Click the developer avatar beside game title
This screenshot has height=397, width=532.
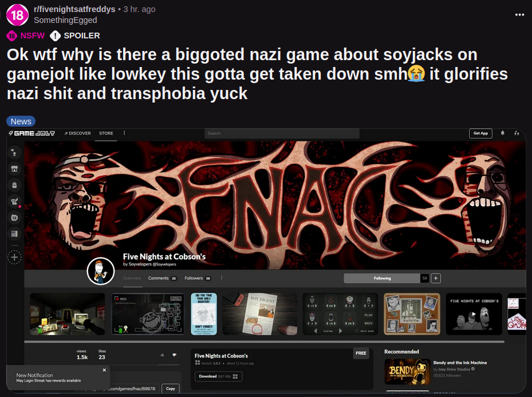[100, 271]
